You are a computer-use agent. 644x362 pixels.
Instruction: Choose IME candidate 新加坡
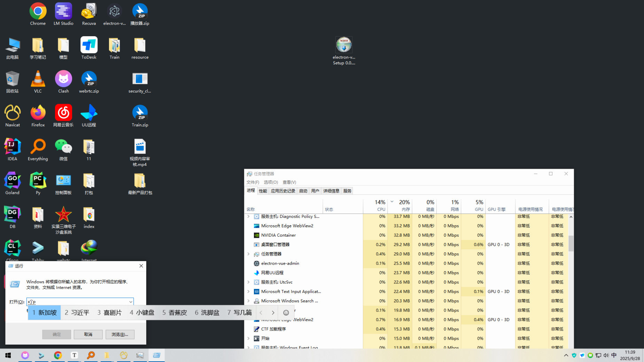pyautogui.click(x=44, y=313)
